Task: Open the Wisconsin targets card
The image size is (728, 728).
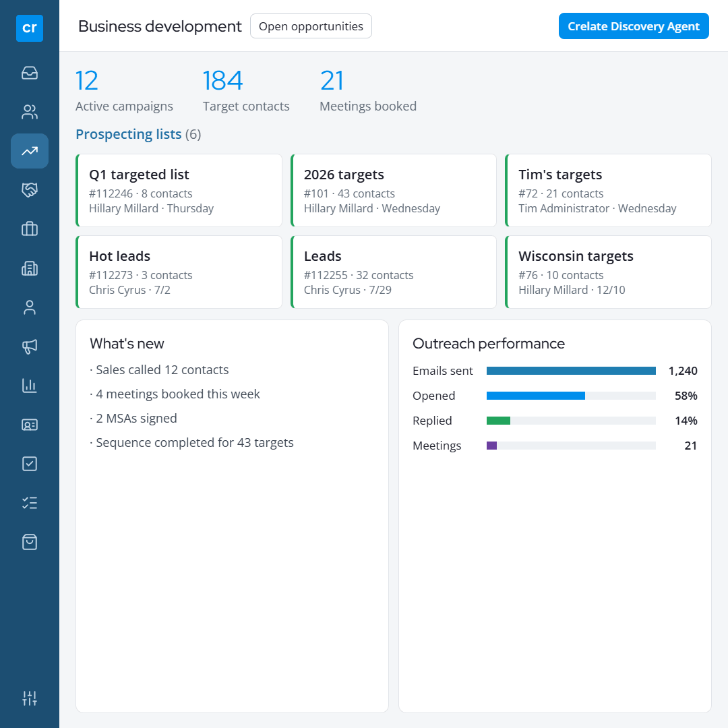Action: (x=608, y=272)
